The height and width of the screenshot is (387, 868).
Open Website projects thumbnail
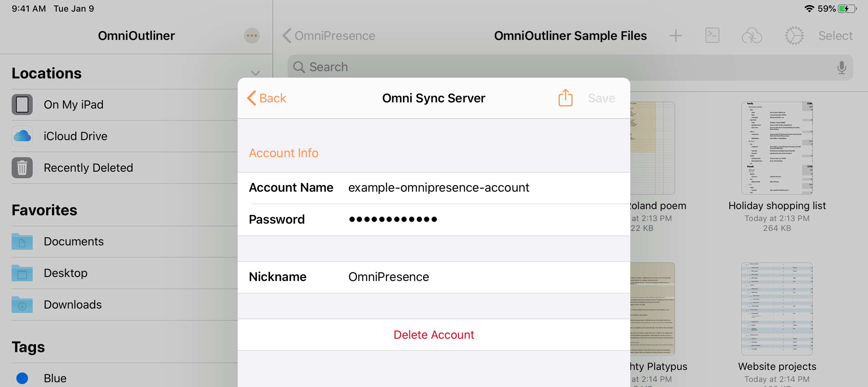(x=777, y=309)
